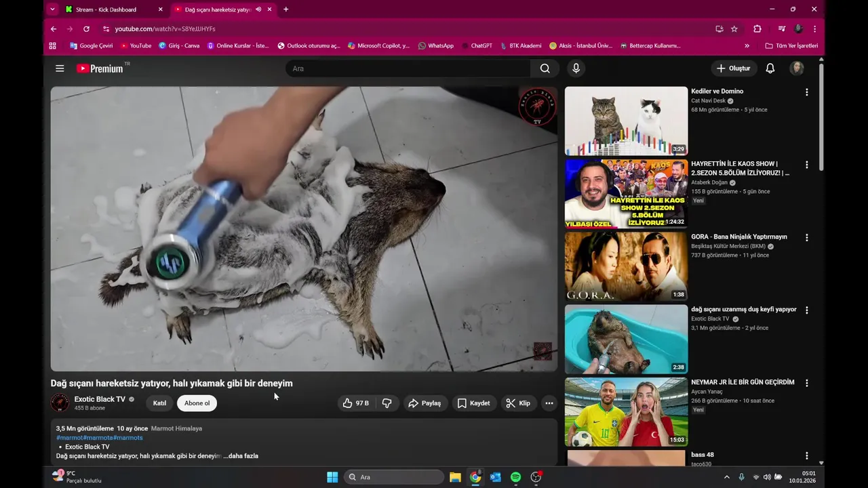The width and height of the screenshot is (868, 488).
Task: Open NEYMAR JR İLE BİR GÜN thumbnail
Action: 626,412
